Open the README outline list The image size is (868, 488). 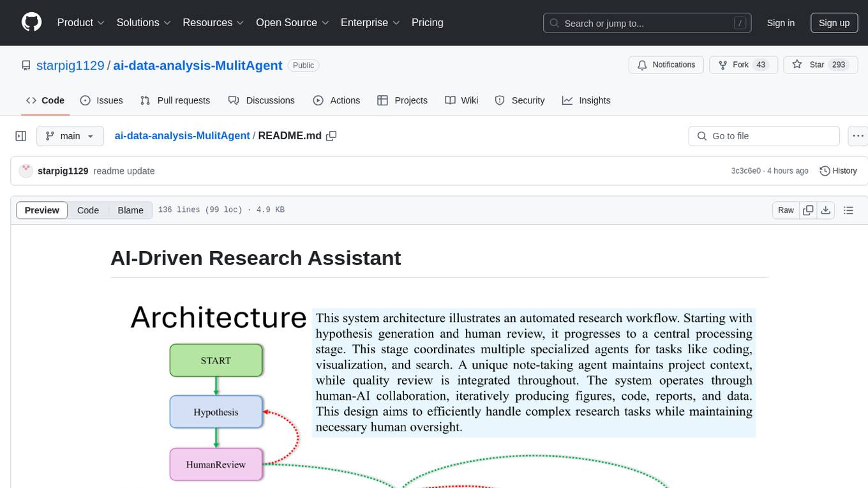click(848, 210)
